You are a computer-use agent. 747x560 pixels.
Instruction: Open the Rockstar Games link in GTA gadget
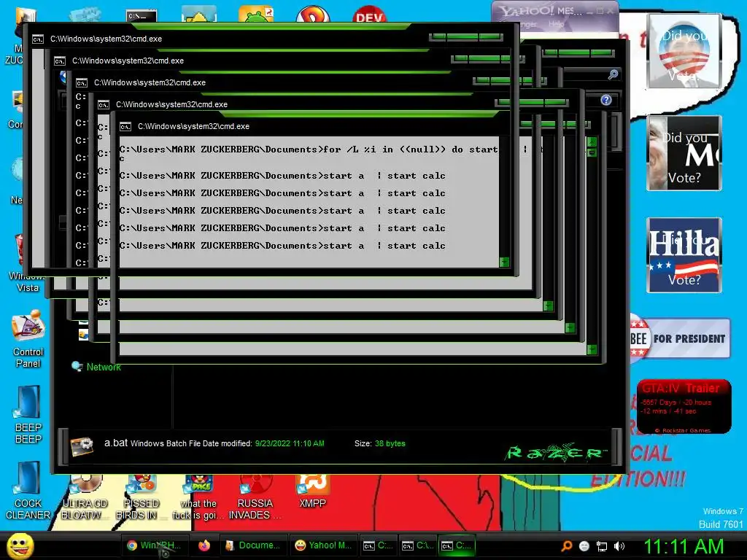683,430
